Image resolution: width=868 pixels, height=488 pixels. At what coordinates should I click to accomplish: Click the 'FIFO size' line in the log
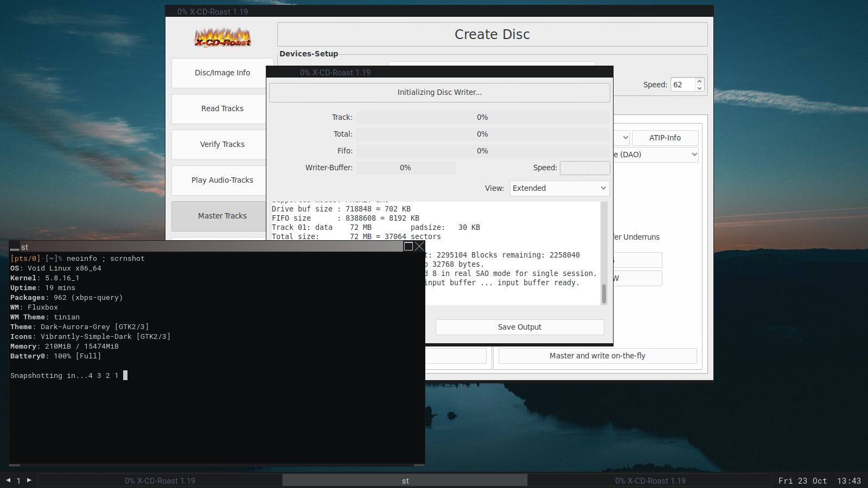point(346,218)
